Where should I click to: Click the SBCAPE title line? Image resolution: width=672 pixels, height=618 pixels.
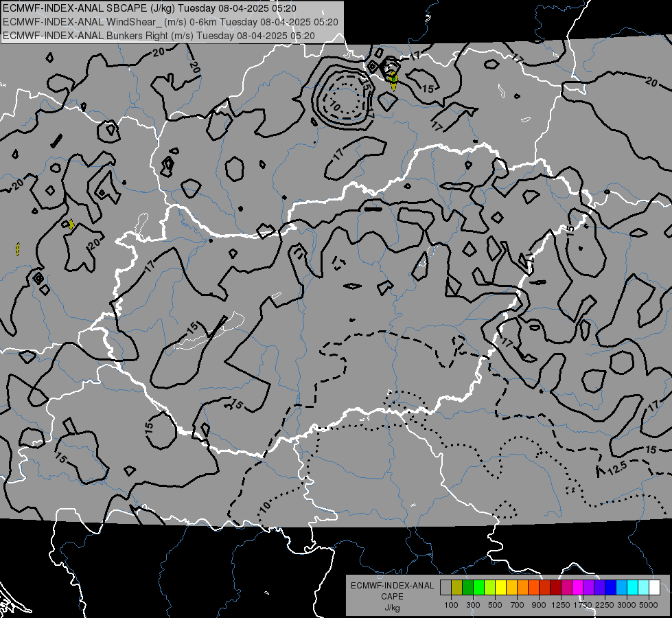tap(149, 8)
